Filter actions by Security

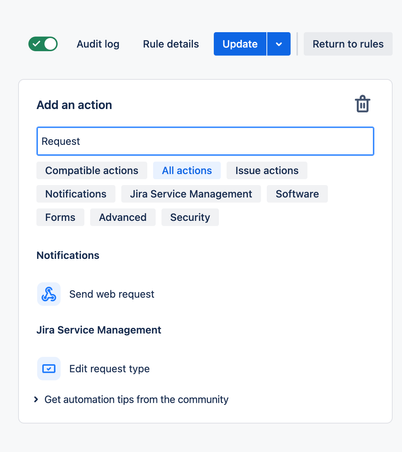[190, 217]
